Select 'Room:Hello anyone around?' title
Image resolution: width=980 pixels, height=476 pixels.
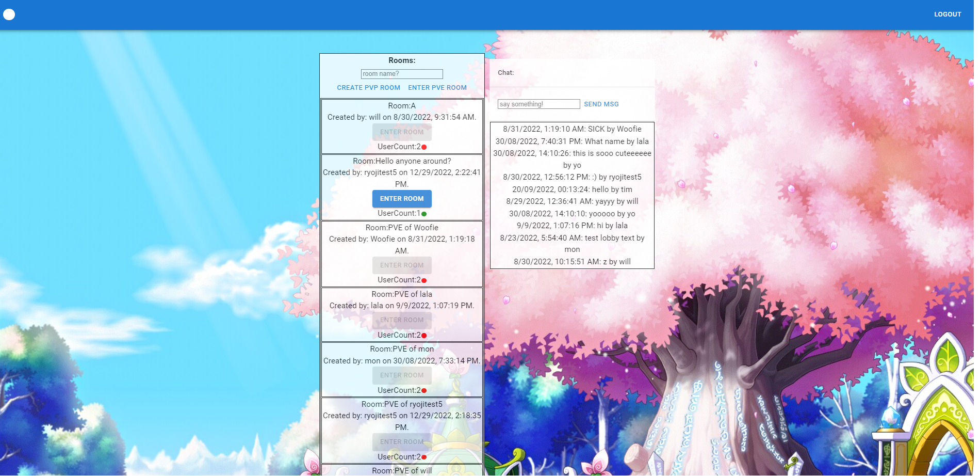tap(402, 161)
